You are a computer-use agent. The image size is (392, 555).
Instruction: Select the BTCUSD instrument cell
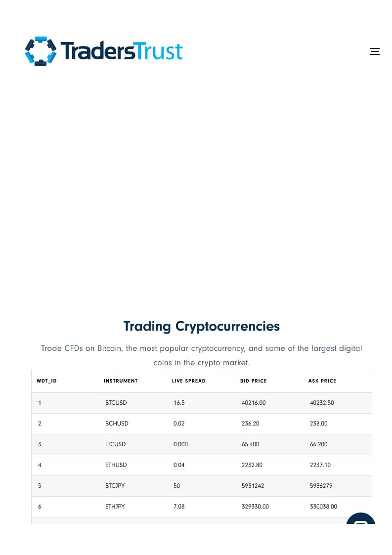click(x=116, y=403)
